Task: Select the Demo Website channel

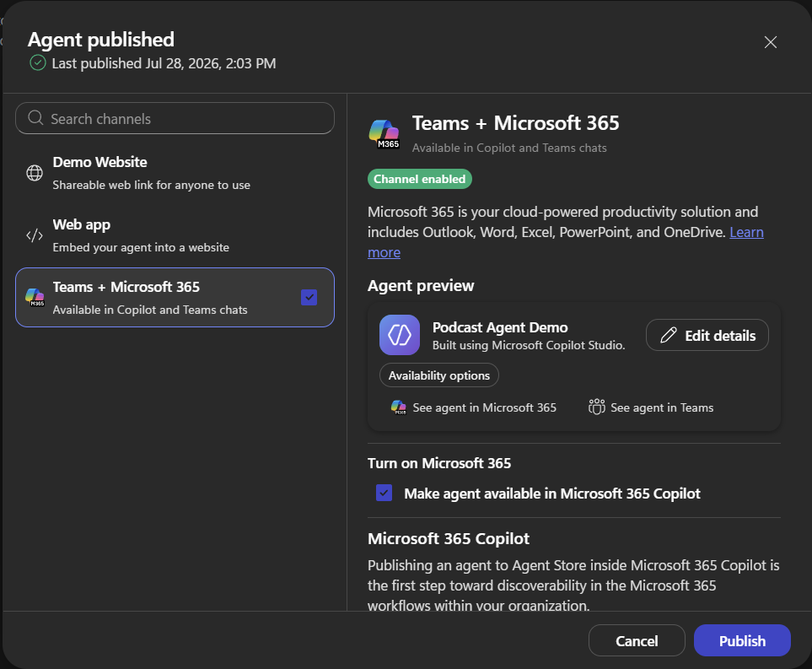Action: [x=175, y=173]
